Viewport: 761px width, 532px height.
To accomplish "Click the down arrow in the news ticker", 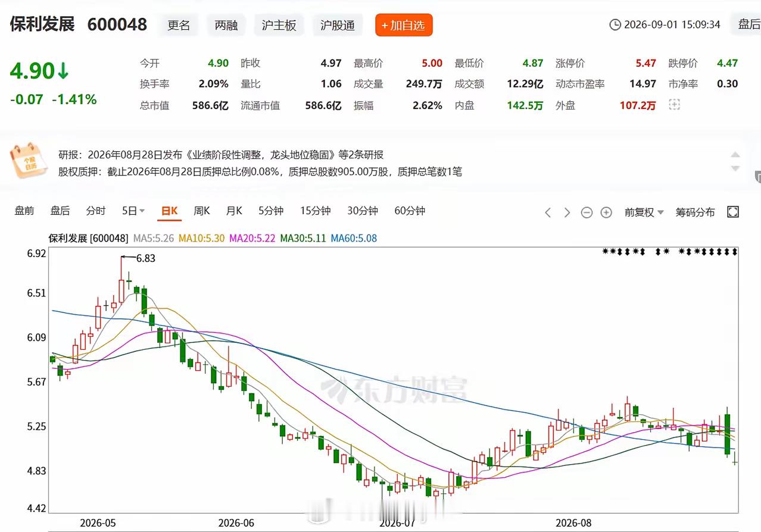I will (736, 169).
